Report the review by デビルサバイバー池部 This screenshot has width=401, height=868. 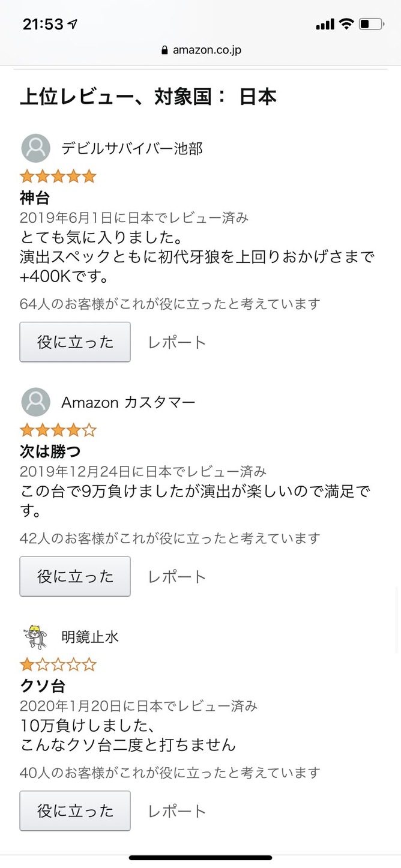[177, 343]
